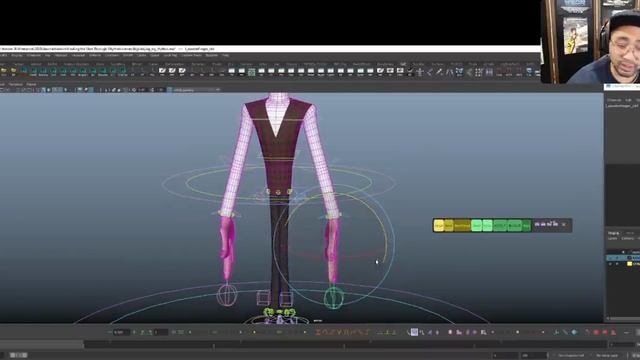The width and height of the screenshot is (640, 360).
Task: Click the wide dark-yellow button in floating toolbar
Action: [462, 225]
